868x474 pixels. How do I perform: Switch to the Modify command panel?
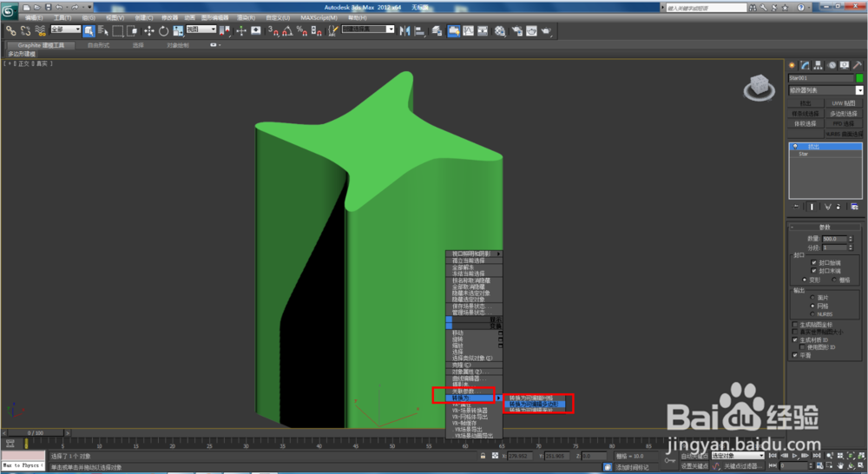(806, 65)
